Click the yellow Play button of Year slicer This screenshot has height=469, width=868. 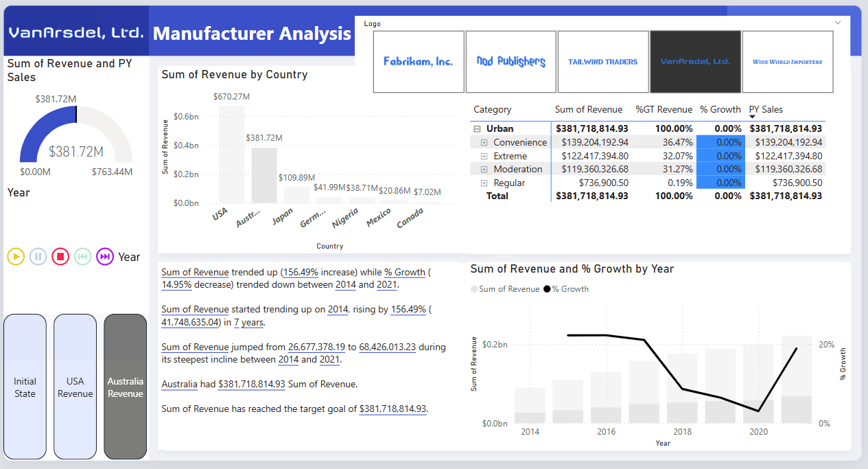[x=16, y=257]
